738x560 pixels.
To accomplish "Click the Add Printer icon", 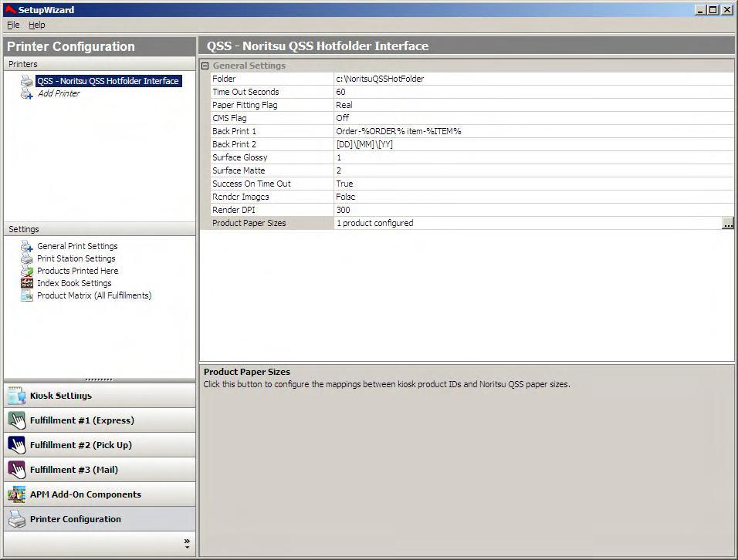I will click(27, 93).
